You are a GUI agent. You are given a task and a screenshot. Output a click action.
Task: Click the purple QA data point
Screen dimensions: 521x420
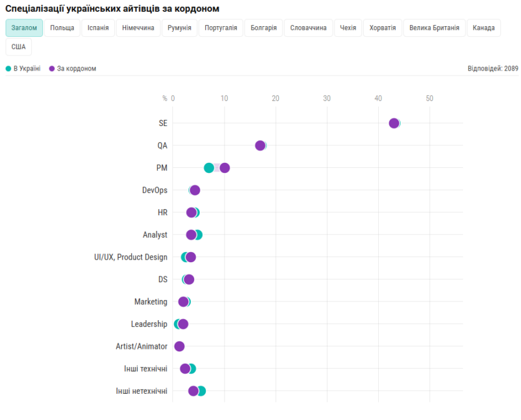(x=260, y=145)
